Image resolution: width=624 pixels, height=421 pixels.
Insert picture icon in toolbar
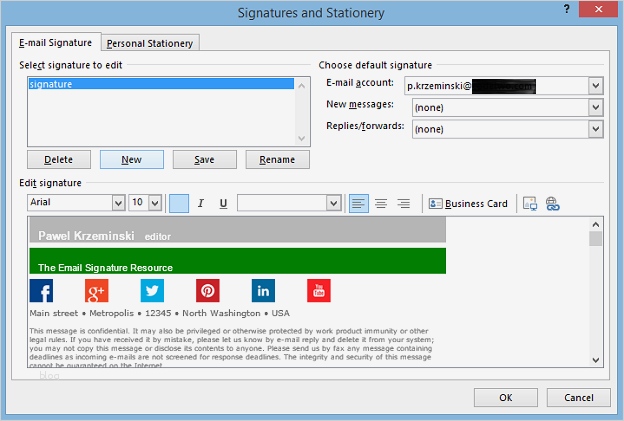(530, 204)
